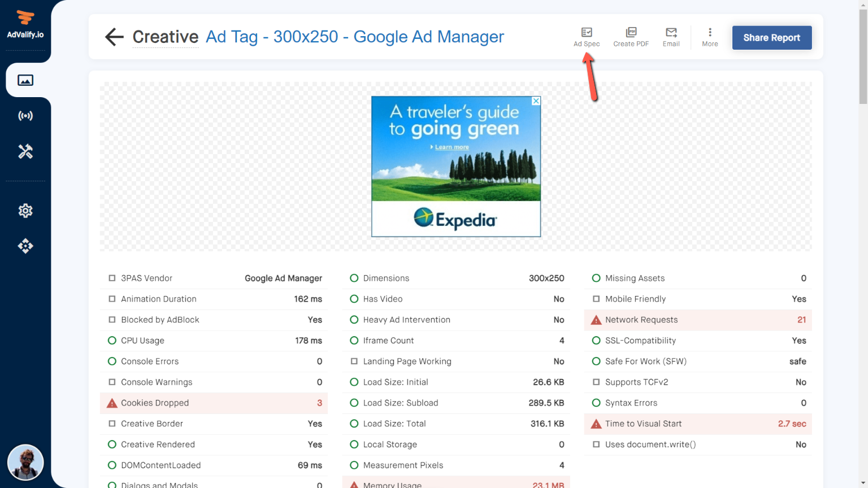Close the Expedia ad via X icon
The width and height of the screenshot is (868, 488).
pos(536,101)
